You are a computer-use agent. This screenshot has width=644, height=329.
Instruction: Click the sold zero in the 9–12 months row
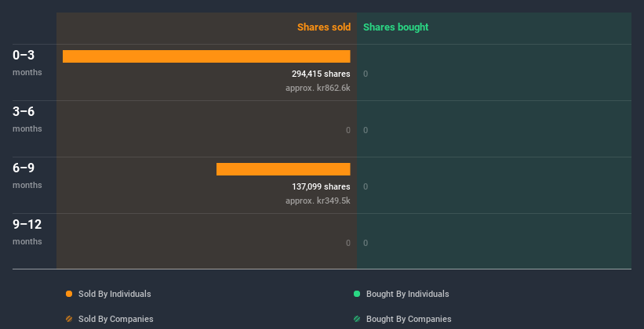tap(348, 243)
